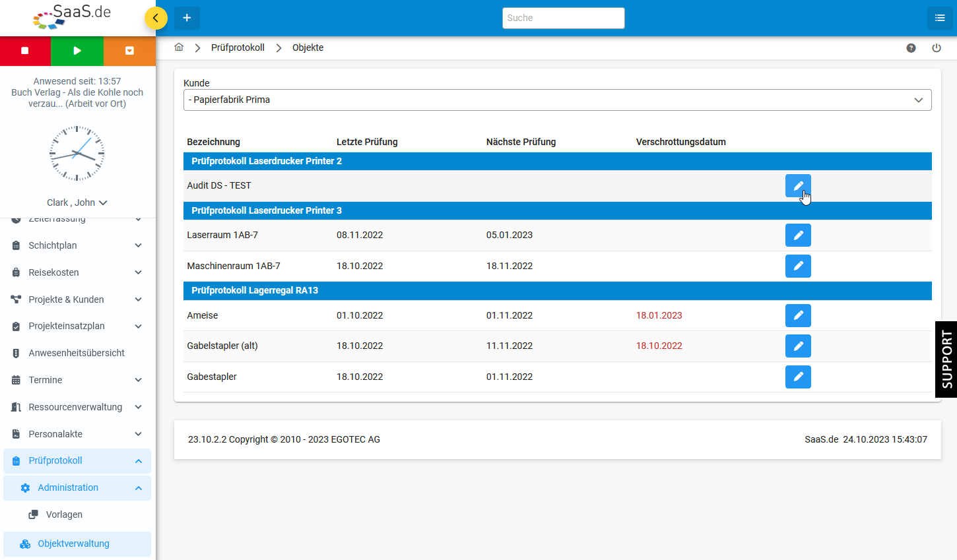The height and width of the screenshot is (560, 957).
Task: Click the red stop time tracking button
Action: pos(25,51)
